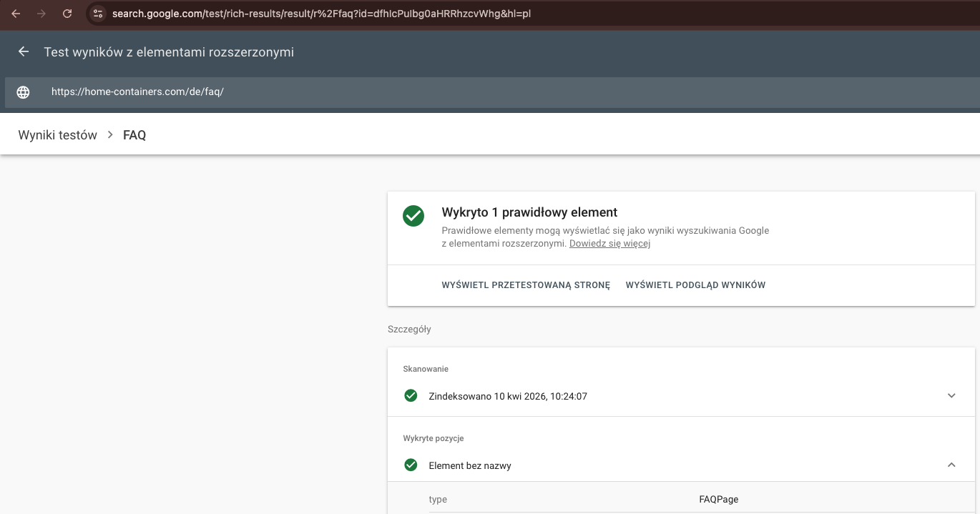Go back using the browser back arrow
This screenshot has width=980, height=514.
point(16,14)
